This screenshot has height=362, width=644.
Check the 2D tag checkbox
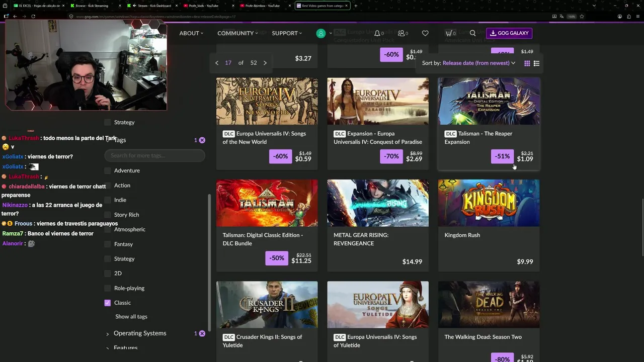point(107,274)
